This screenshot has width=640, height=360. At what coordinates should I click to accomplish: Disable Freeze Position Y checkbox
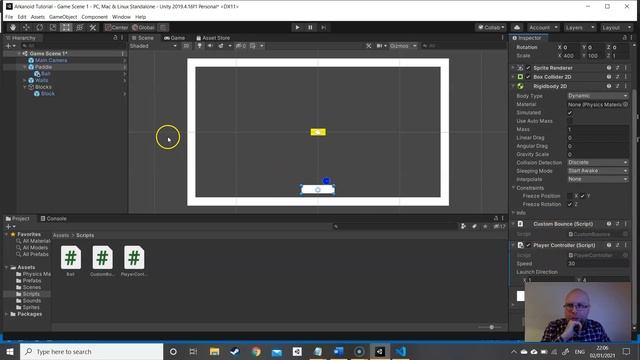[x=582, y=196]
